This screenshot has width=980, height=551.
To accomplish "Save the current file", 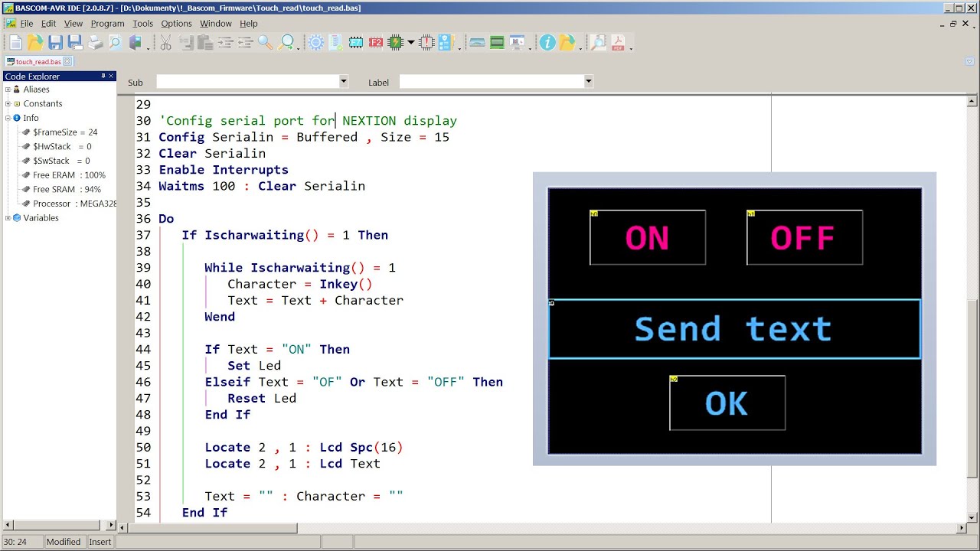I will click(x=55, y=43).
